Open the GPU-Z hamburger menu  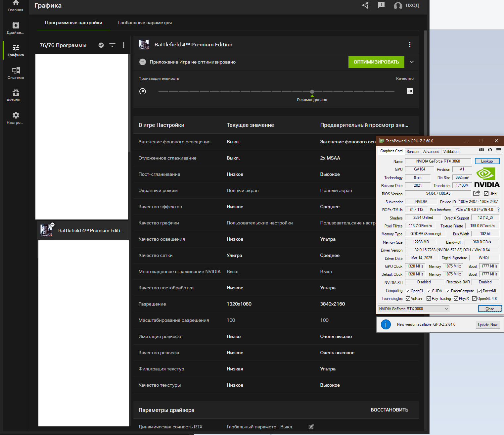pyautogui.click(x=498, y=150)
